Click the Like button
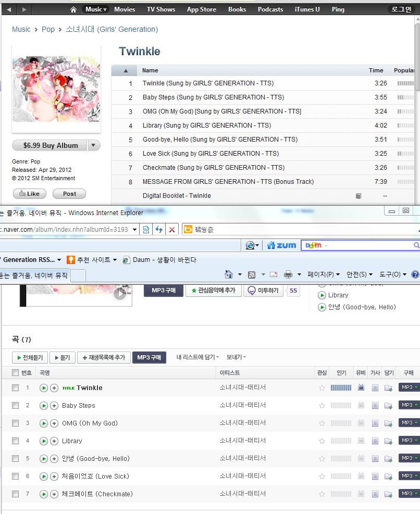Viewport: 420px width, 514px height. point(30,194)
